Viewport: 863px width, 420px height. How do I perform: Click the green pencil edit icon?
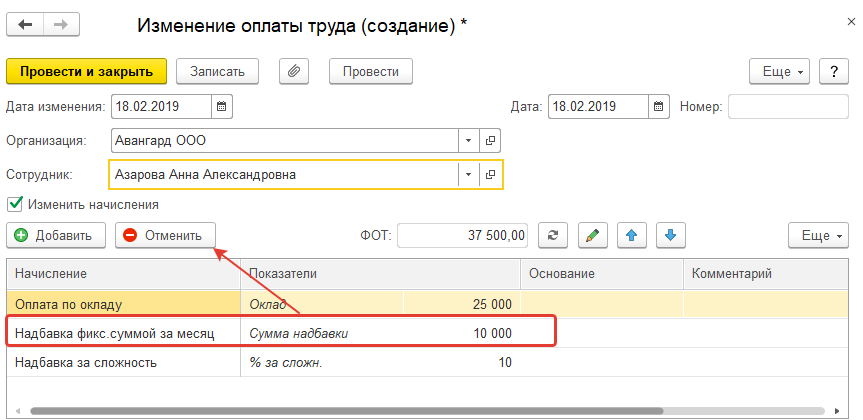592,236
